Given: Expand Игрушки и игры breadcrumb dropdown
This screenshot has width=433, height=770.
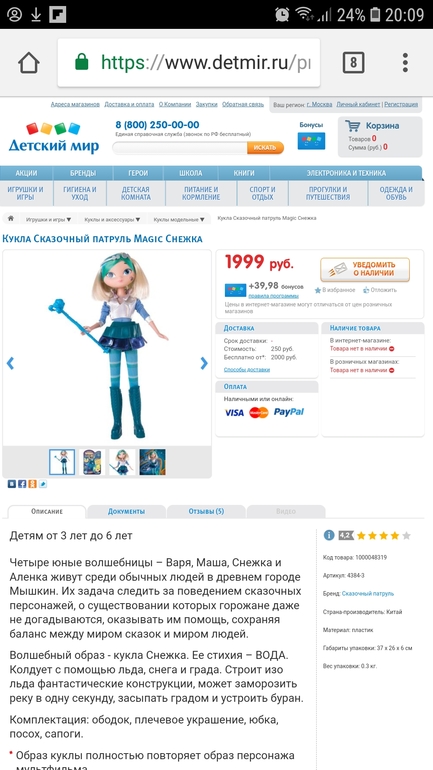Looking at the screenshot, I should pyautogui.click(x=48, y=220).
